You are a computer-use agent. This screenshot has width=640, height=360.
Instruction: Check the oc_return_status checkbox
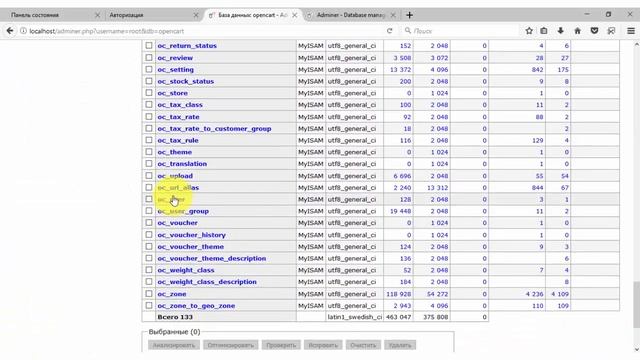[149, 46]
